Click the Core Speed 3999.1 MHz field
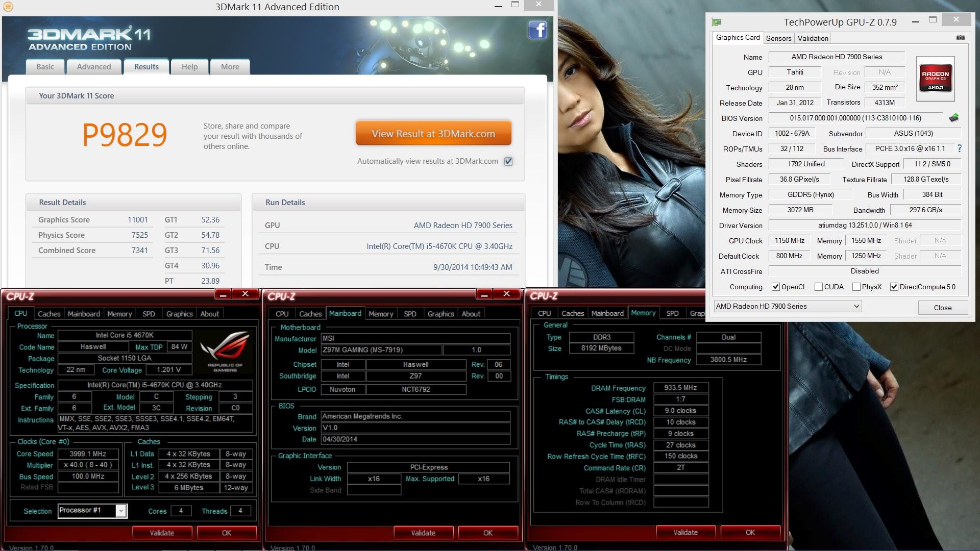 click(88, 454)
